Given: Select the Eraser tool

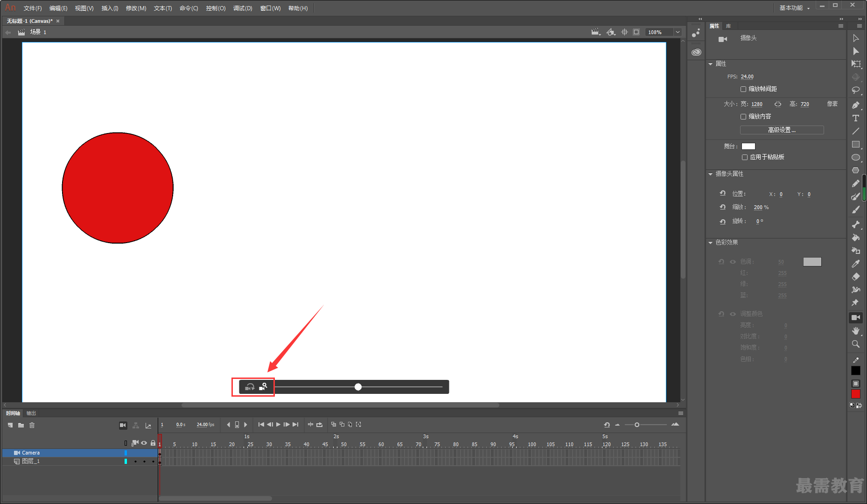Looking at the screenshot, I should pos(855,277).
